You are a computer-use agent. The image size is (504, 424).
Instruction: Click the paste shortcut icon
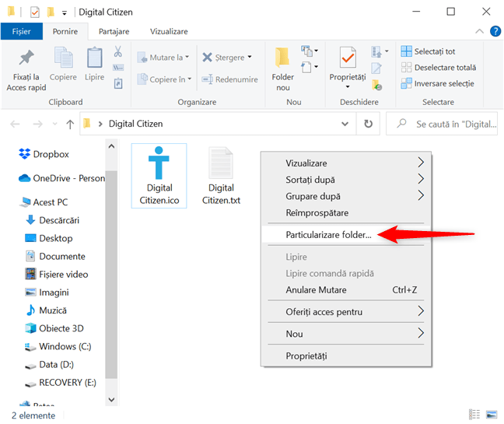[118, 83]
